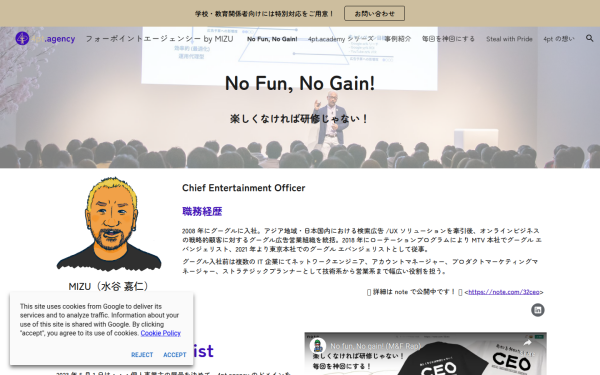Click the お問い合わせ button in the top banner
The height and width of the screenshot is (375, 600).
point(374,13)
